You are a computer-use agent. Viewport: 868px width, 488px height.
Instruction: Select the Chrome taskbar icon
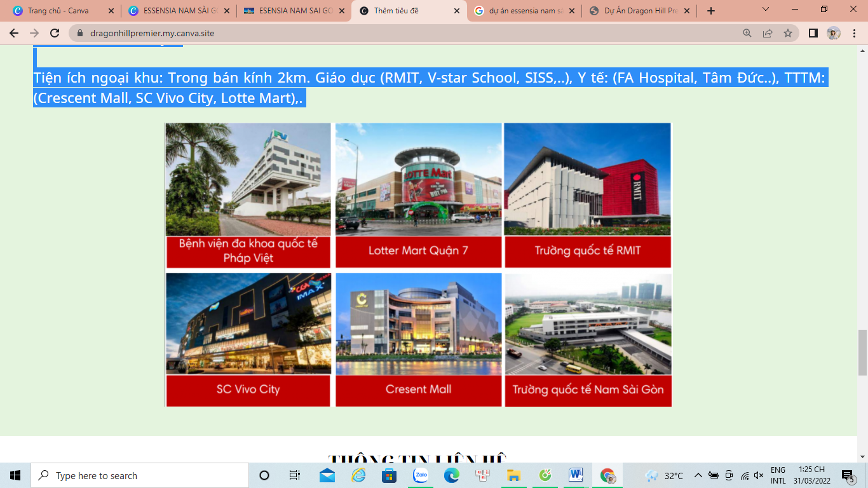(x=607, y=475)
